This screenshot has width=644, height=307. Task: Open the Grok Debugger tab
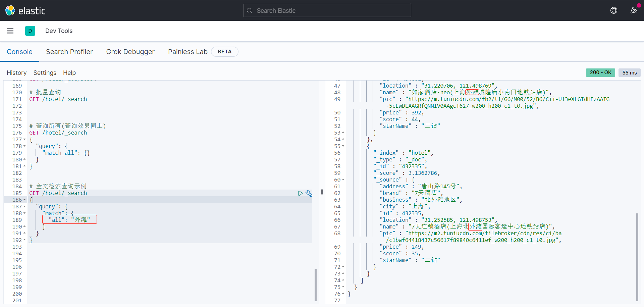click(x=130, y=52)
